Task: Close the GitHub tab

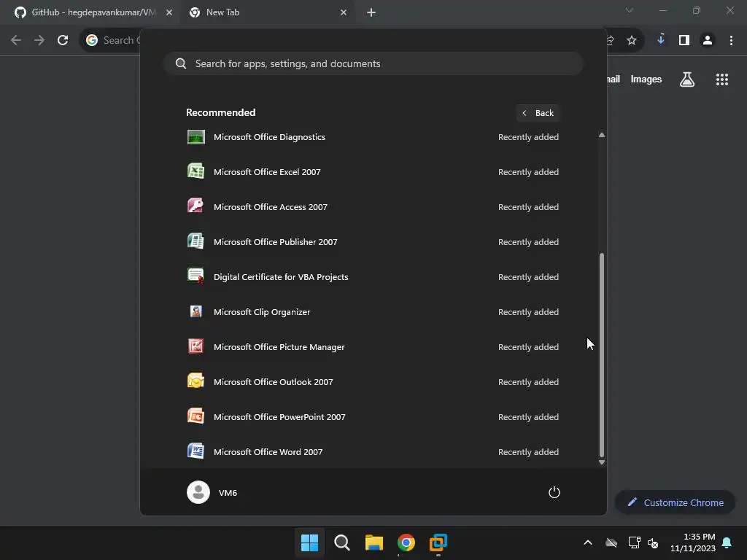Action: (x=169, y=12)
